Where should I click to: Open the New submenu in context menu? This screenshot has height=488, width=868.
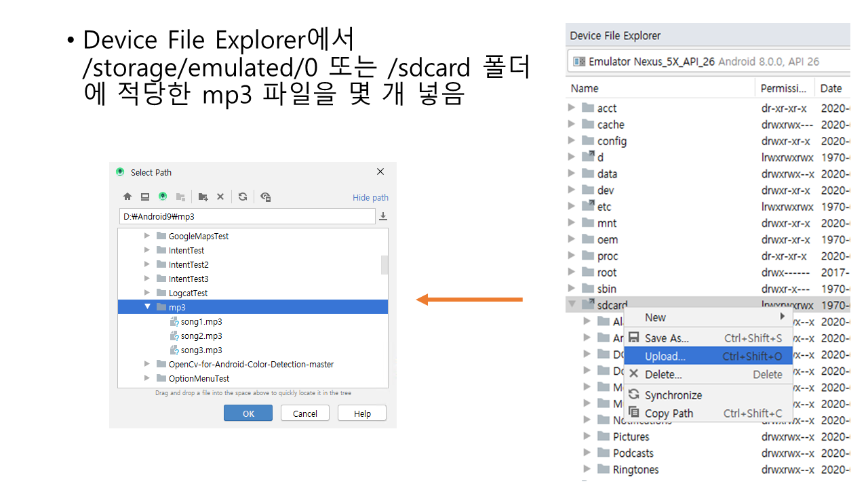655,317
